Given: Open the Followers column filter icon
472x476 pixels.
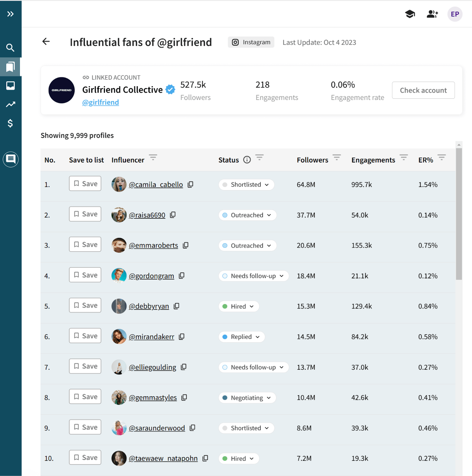Looking at the screenshot, I should point(337,157).
